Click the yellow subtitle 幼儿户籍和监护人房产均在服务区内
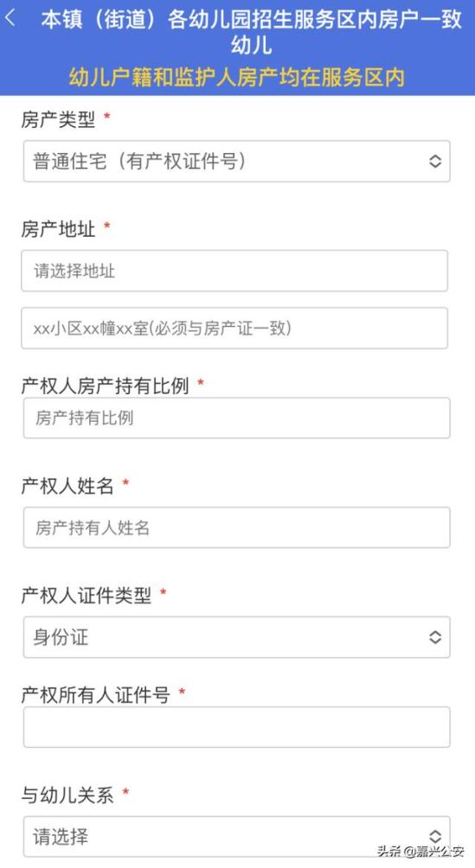The height and width of the screenshot is (868, 475). pos(237,78)
